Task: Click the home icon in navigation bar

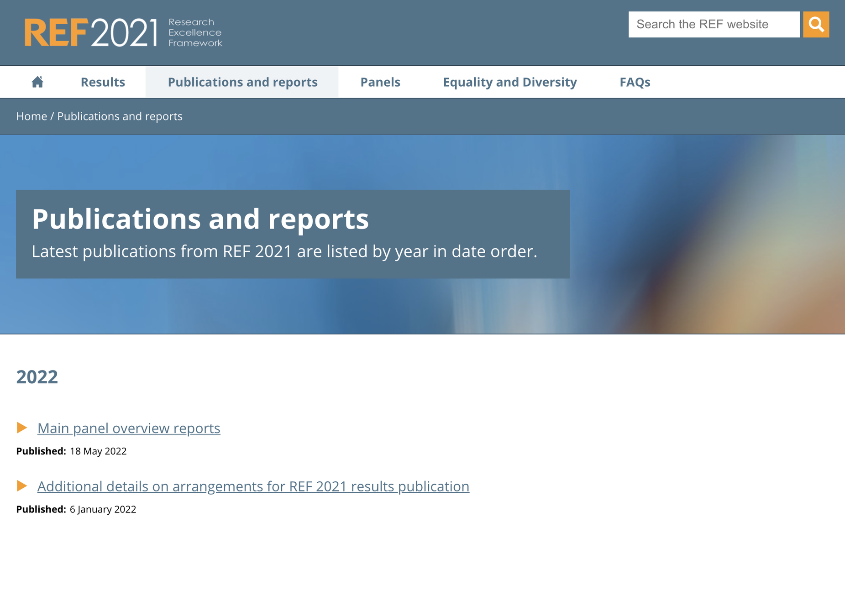Action: (37, 82)
